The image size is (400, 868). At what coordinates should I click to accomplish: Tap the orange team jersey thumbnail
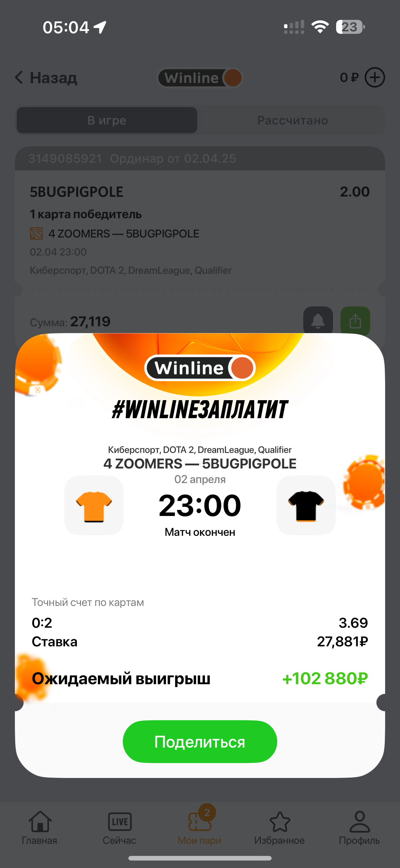[94, 505]
